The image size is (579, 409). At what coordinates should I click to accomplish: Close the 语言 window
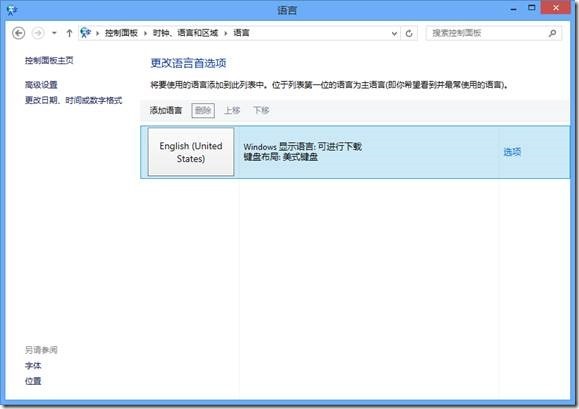556,8
